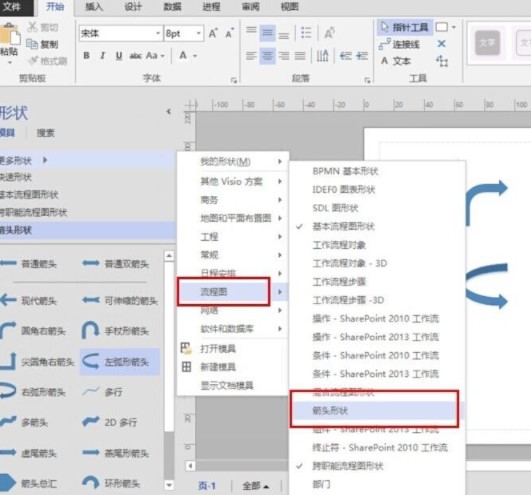Click 显示文档模具 menu entry
Screen dimensions: 531x495
click(x=227, y=385)
